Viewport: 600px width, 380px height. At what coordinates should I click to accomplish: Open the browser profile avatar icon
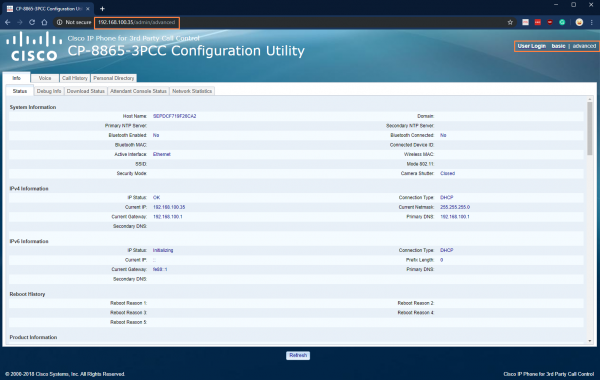pos(579,22)
